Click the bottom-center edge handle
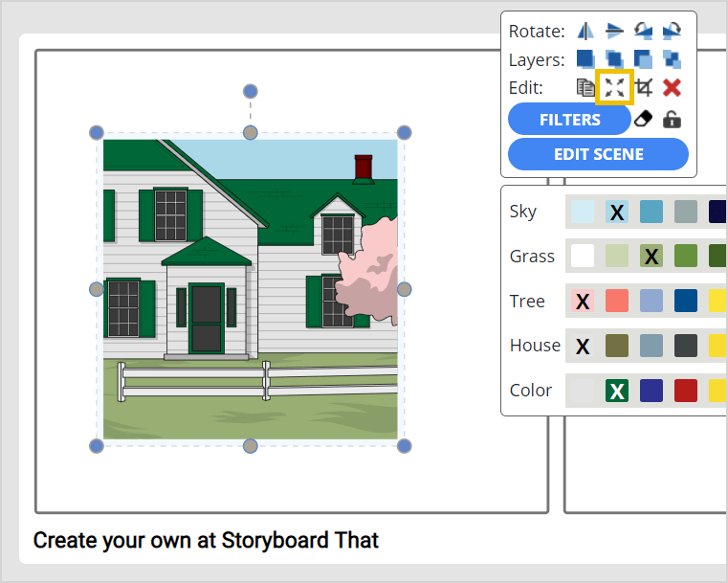This screenshot has width=728, height=583. click(x=251, y=446)
